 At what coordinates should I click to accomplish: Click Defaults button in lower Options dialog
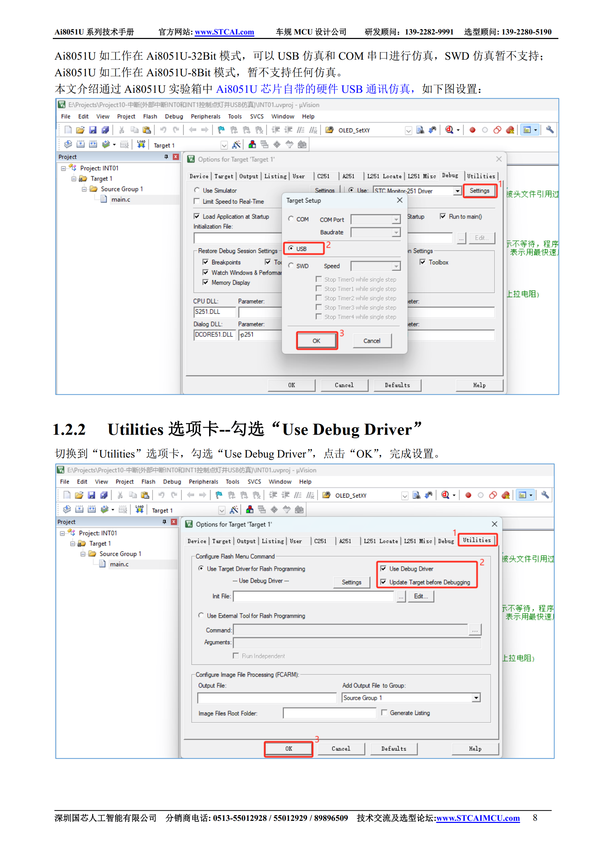click(393, 749)
